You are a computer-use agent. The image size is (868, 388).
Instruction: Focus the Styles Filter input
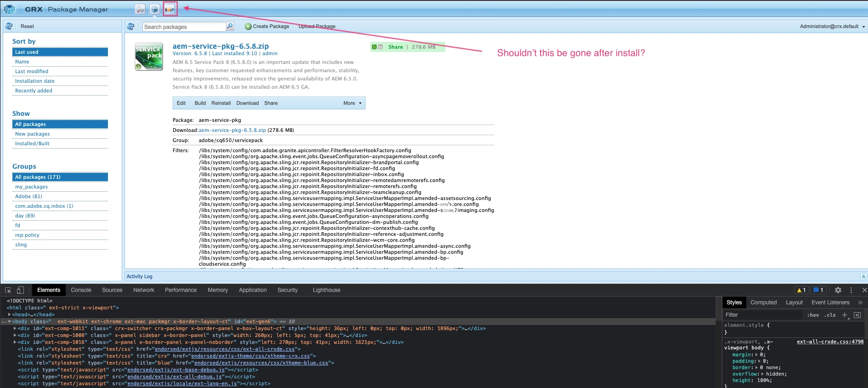pyautogui.click(x=762, y=315)
